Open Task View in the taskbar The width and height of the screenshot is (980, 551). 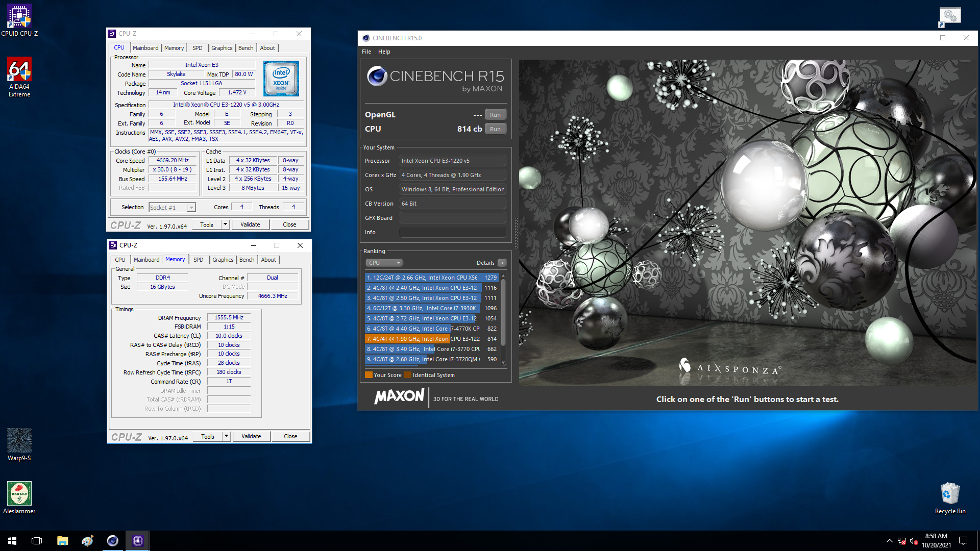click(x=37, y=541)
